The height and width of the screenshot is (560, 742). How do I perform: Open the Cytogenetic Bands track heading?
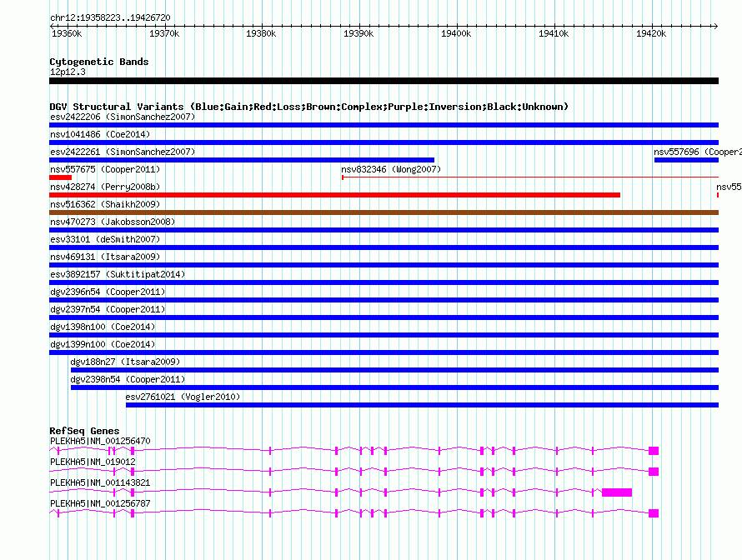98,62
